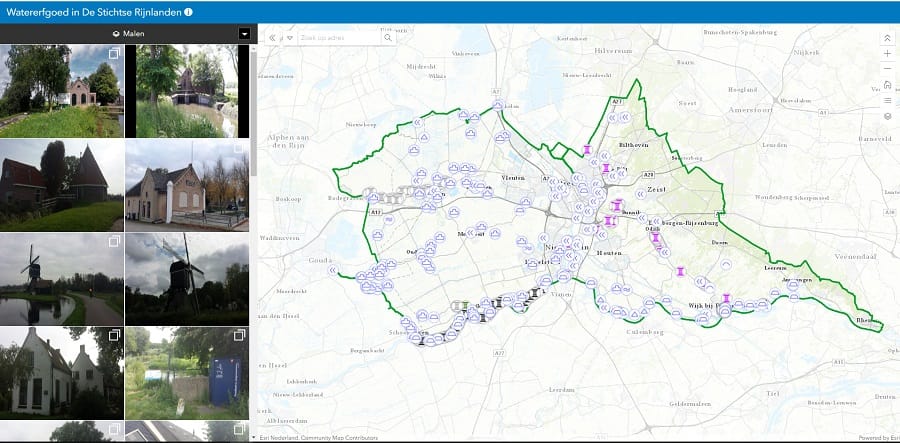Viewport: 900px width, 443px height.
Task: Click the gallery icon on the windmill canal photo
Action: (x=114, y=242)
